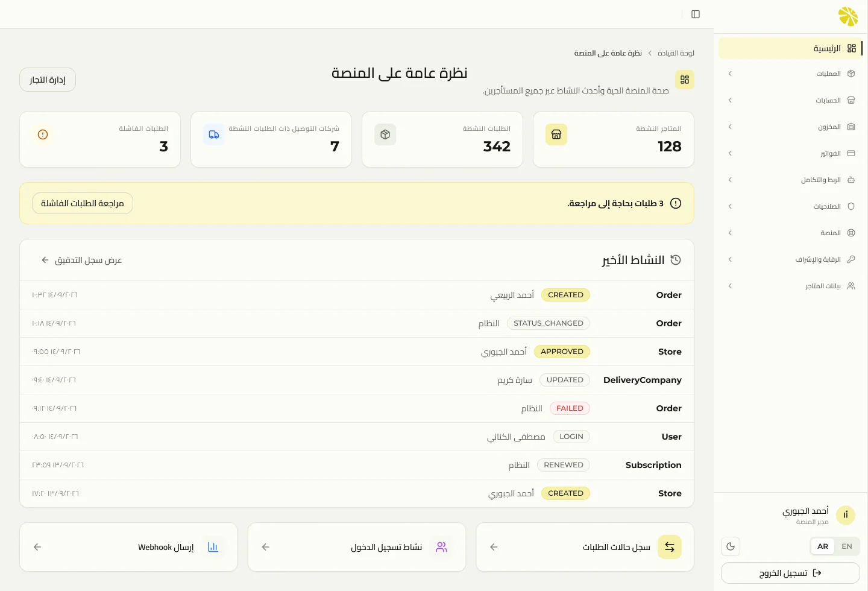
Task: Toggle dark mode with the moon button
Action: click(731, 546)
